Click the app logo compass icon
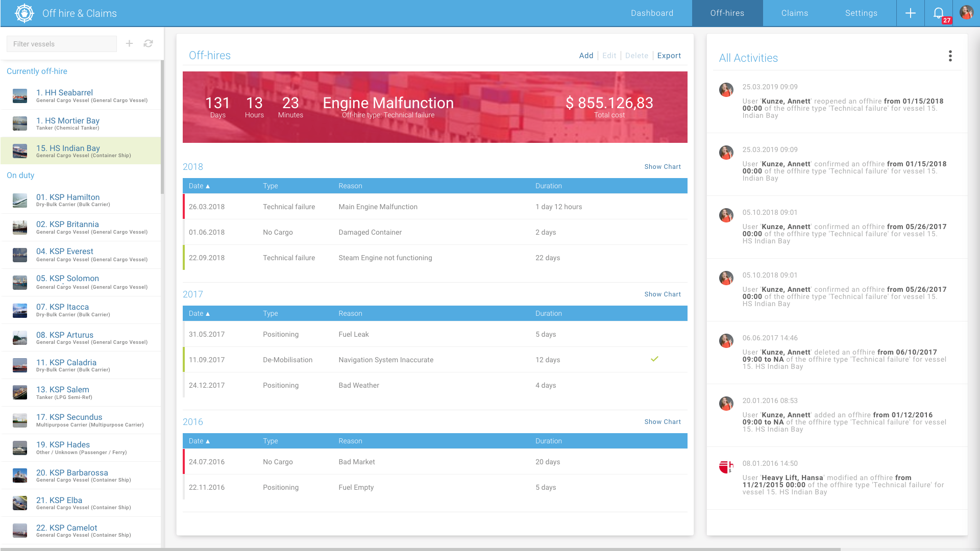This screenshot has width=980, height=551. pyautogui.click(x=24, y=13)
